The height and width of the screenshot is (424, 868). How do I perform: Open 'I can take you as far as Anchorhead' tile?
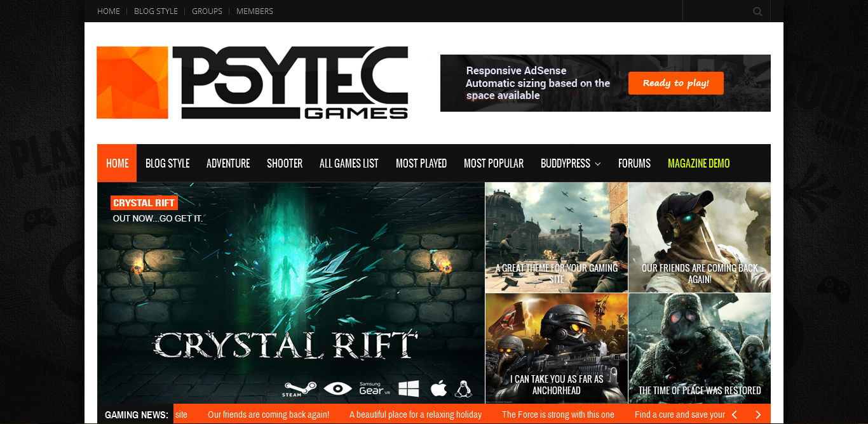[557, 348]
